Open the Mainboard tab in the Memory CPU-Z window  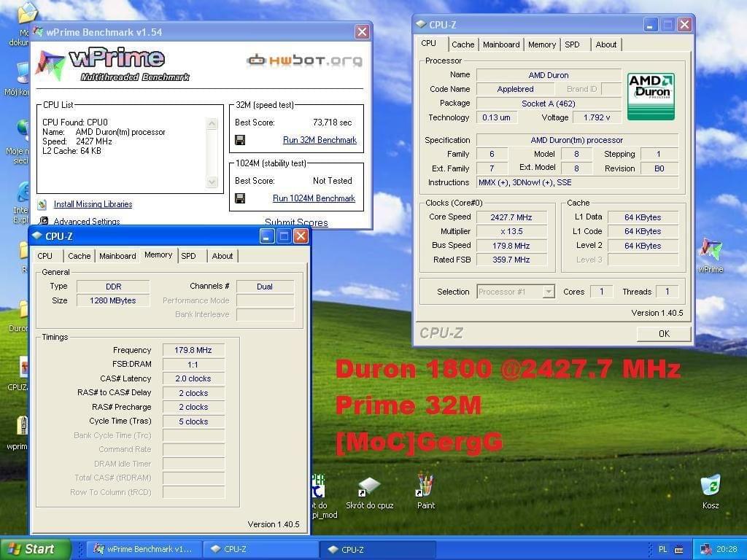point(117,256)
